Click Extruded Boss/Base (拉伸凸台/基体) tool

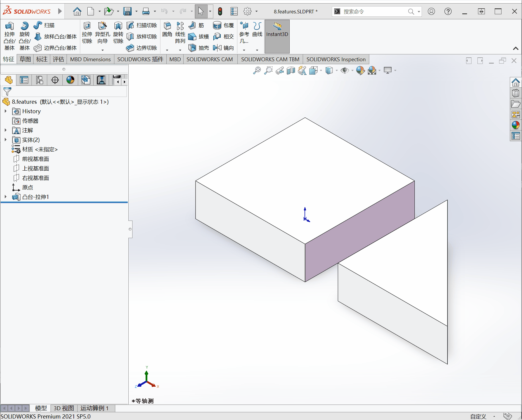tap(9, 36)
